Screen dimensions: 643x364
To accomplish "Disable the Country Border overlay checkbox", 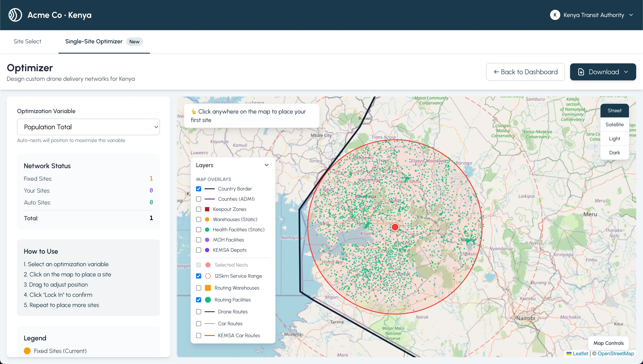I will tap(199, 189).
